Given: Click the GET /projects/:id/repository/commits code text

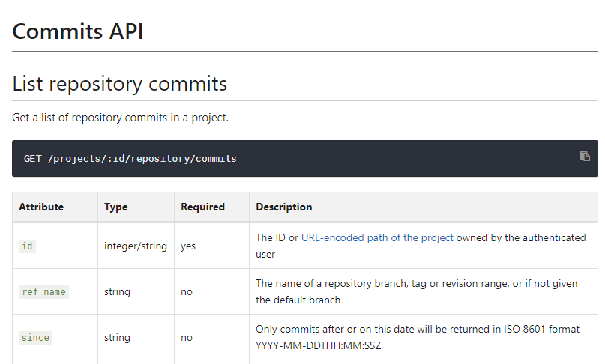Looking at the screenshot, I should coord(130,159).
